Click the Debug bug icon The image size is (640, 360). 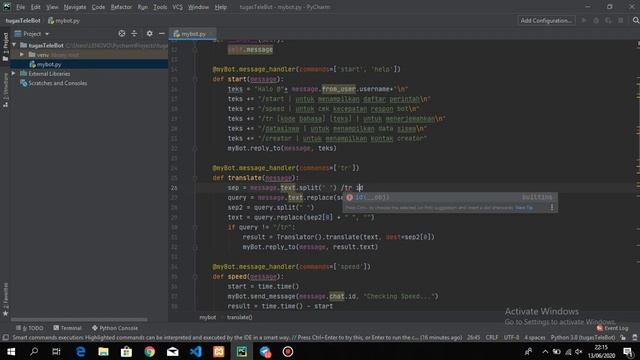596,20
